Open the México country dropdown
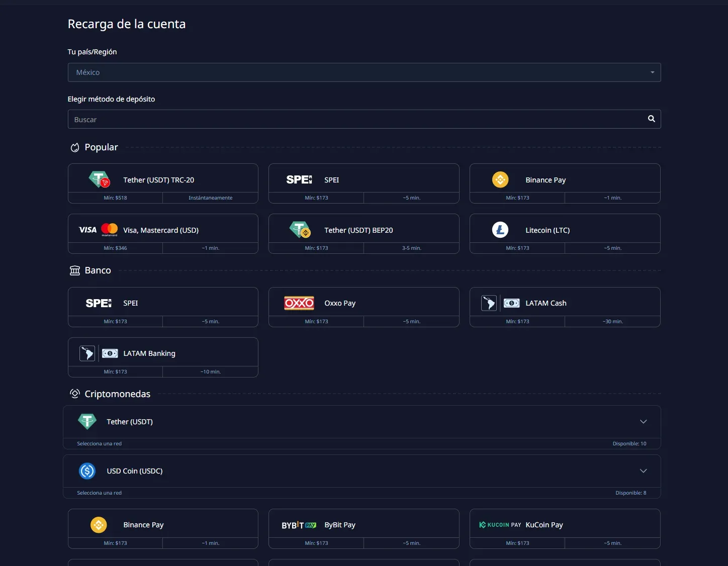Viewport: 728px width, 566px height. coord(364,72)
